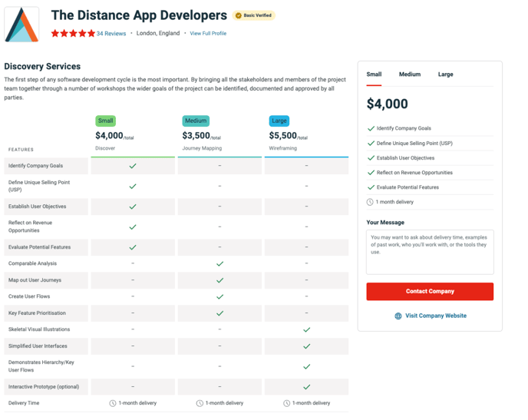Click the $5,500 Large price
Image resolution: width=528 pixels, height=420 pixels.
[x=283, y=135]
